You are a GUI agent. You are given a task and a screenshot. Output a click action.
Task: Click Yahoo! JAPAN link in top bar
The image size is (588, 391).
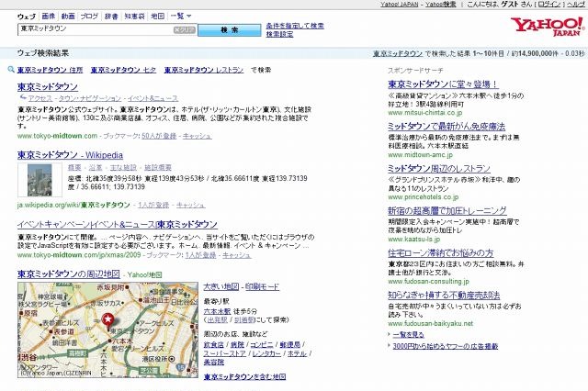399,4
